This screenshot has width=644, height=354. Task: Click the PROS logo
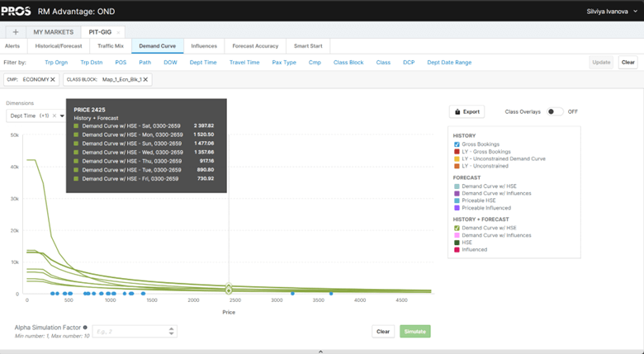(x=17, y=10)
